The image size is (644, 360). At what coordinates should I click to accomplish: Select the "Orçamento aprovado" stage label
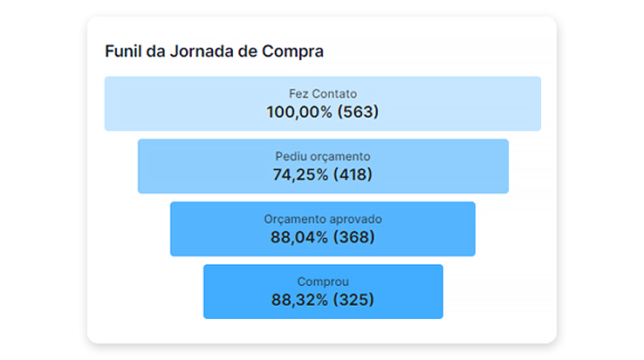click(323, 219)
